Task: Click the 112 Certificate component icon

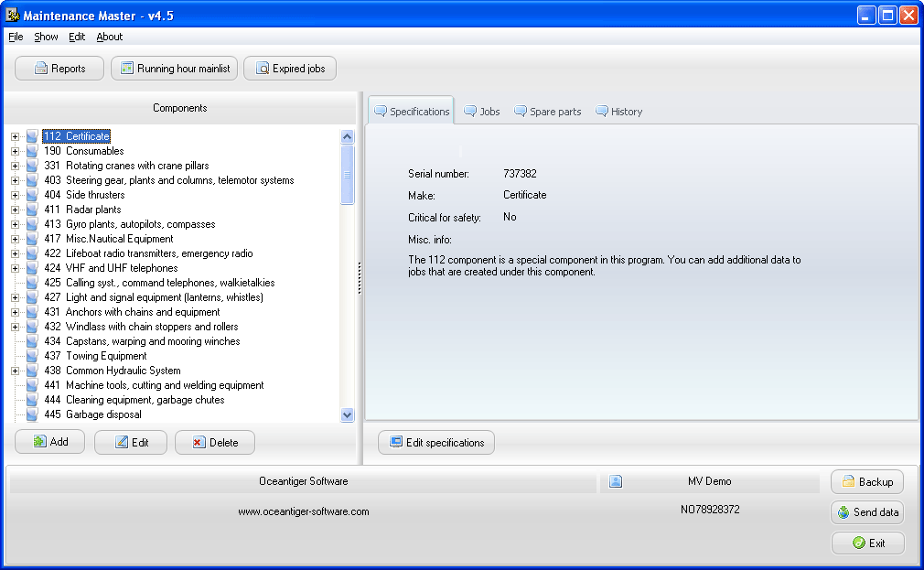Action: (32, 136)
